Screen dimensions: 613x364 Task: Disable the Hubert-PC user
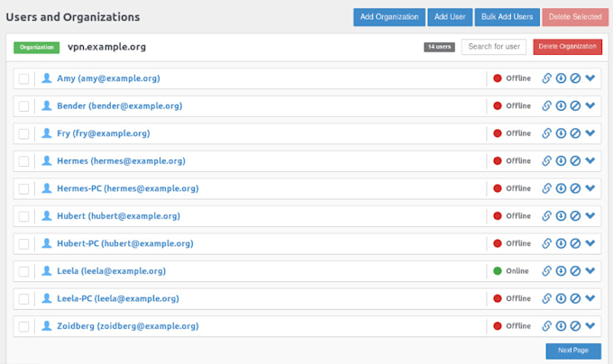click(x=575, y=243)
